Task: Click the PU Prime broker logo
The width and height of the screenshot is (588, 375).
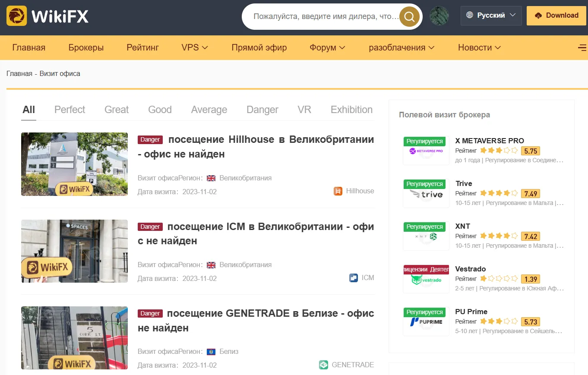Action: pyautogui.click(x=426, y=321)
